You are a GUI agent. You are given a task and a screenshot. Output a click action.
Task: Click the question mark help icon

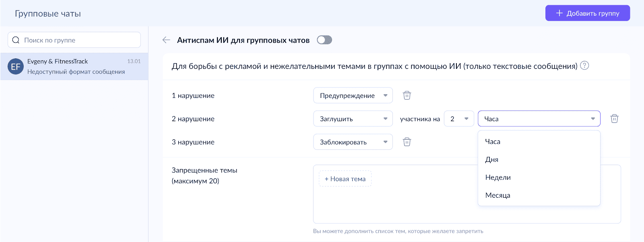[584, 66]
